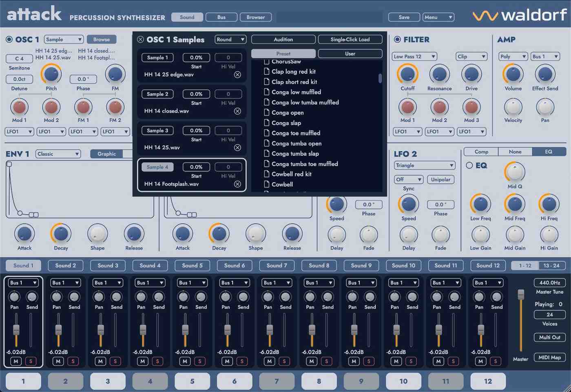Mute the Sound 1 channel
This screenshot has width=571, height=392.
pos(15,361)
